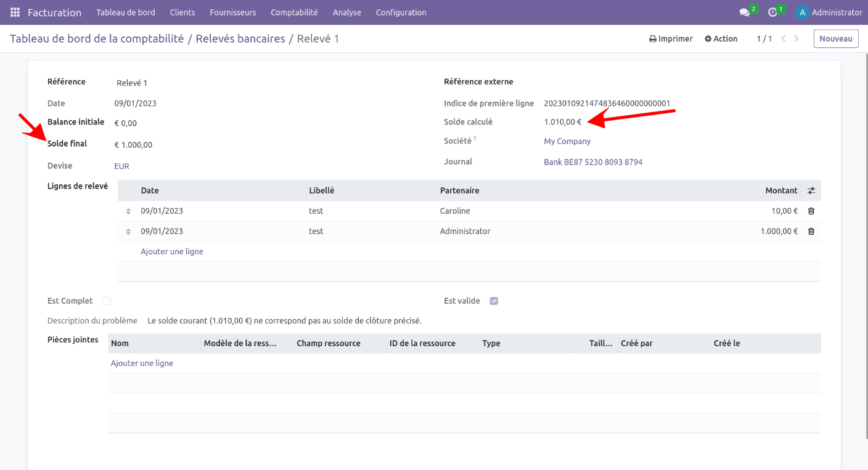This screenshot has width=868, height=470.
Task: Open the Clients menu
Action: pos(182,12)
